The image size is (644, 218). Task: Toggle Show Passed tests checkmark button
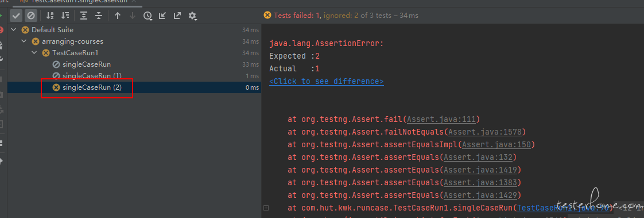click(x=16, y=16)
